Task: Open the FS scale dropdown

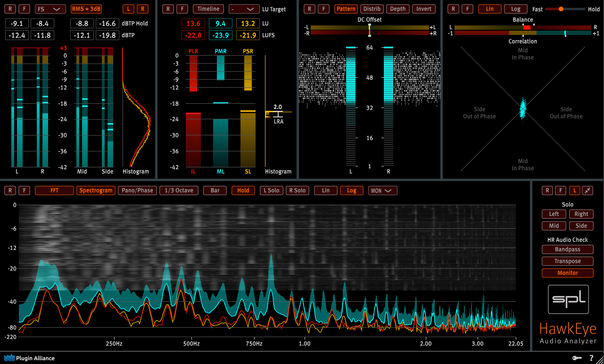Action: coord(50,9)
